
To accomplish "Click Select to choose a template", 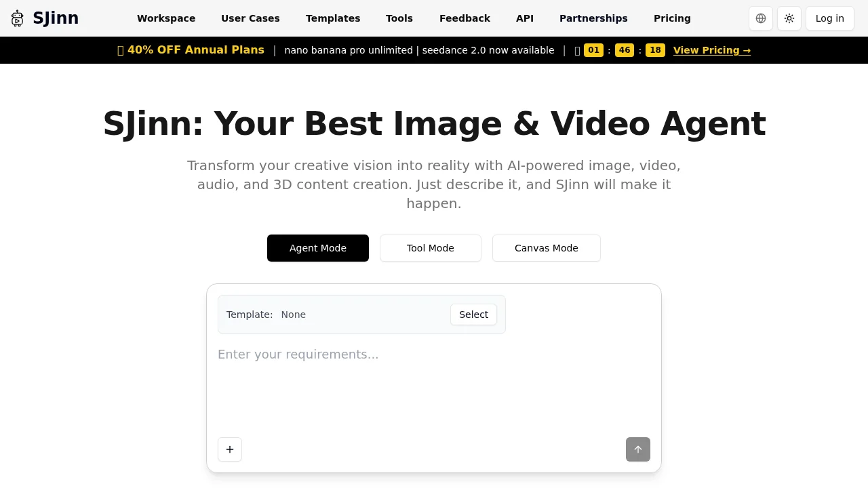I will 473,314.
